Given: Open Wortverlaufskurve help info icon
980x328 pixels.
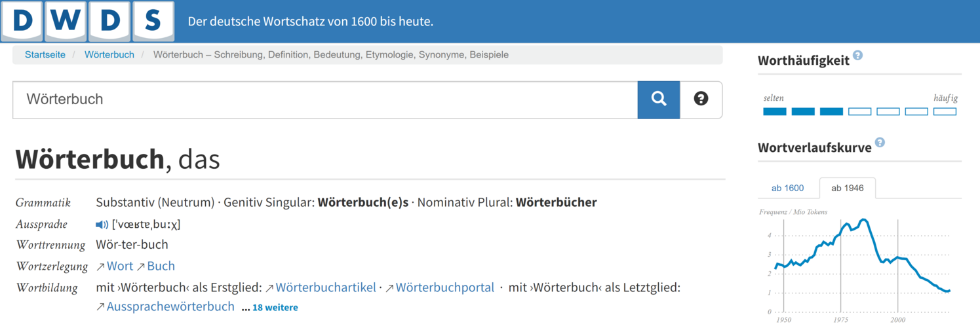Looking at the screenshot, I should click(880, 143).
